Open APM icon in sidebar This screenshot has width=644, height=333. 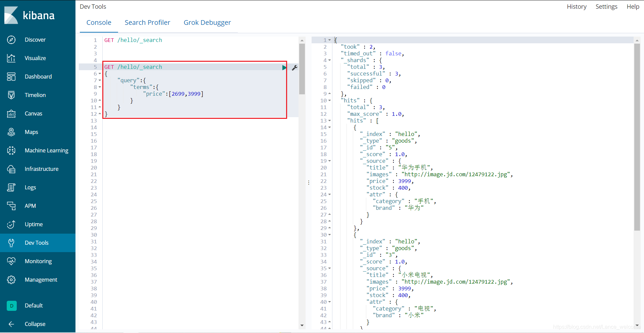[x=11, y=206]
